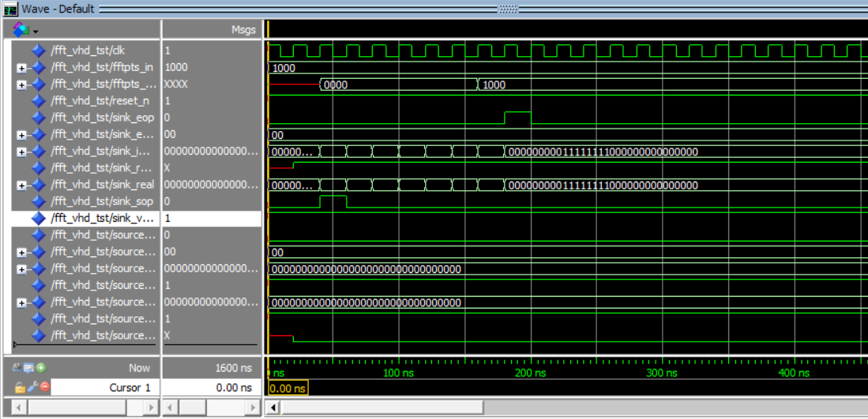Select the sink_r signal with value X

point(103,168)
